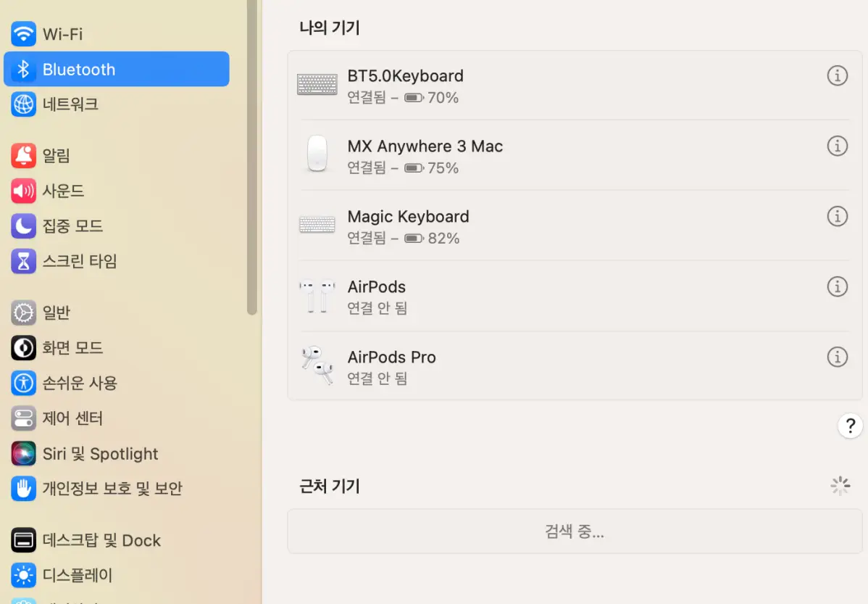Open the 스크린 타임 hourglass icon
The width and height of the screenshot is (868, 604).
point(23,262)
